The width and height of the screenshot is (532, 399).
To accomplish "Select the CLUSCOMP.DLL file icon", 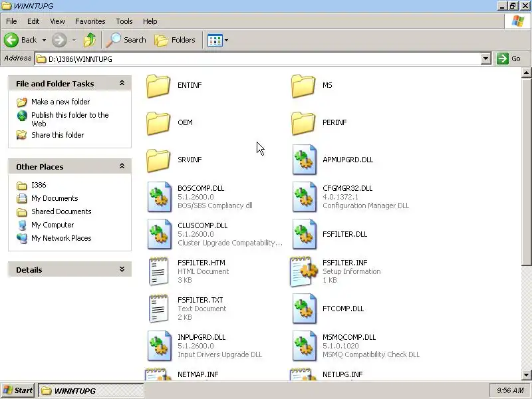I will pyautogui.click(x=160, y=234).
